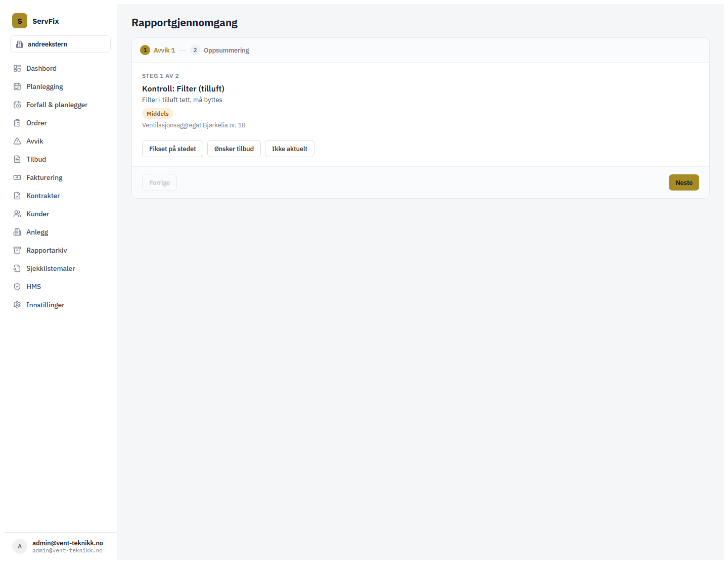Select step 1 Avvik 1 in the stepper
The width and height of the screenshot is (728, 564).
pos(158,50)
